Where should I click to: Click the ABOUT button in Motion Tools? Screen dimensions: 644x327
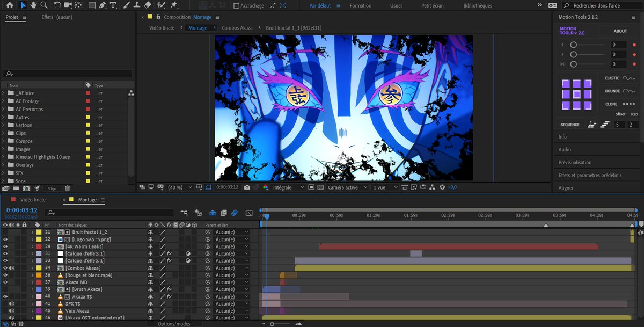point(620,31)
